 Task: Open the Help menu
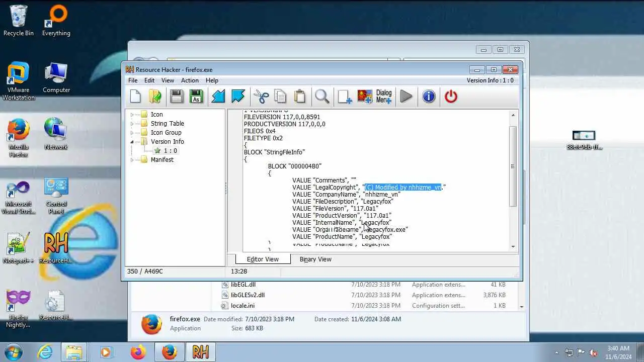coord(212,80)
